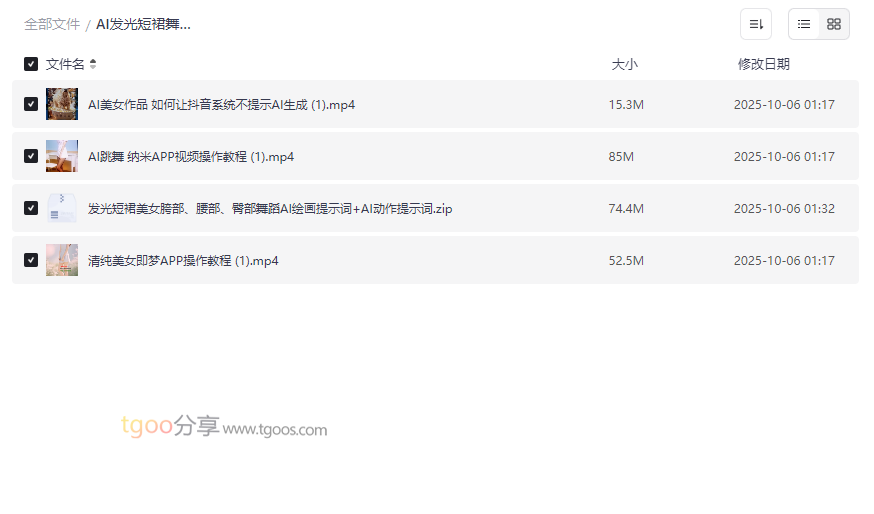Click the file name sort arrows
The image size is (874, 514).
[x=93, y=64]
